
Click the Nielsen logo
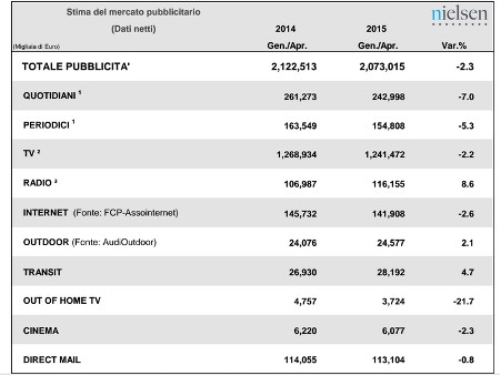click(459, 16)
